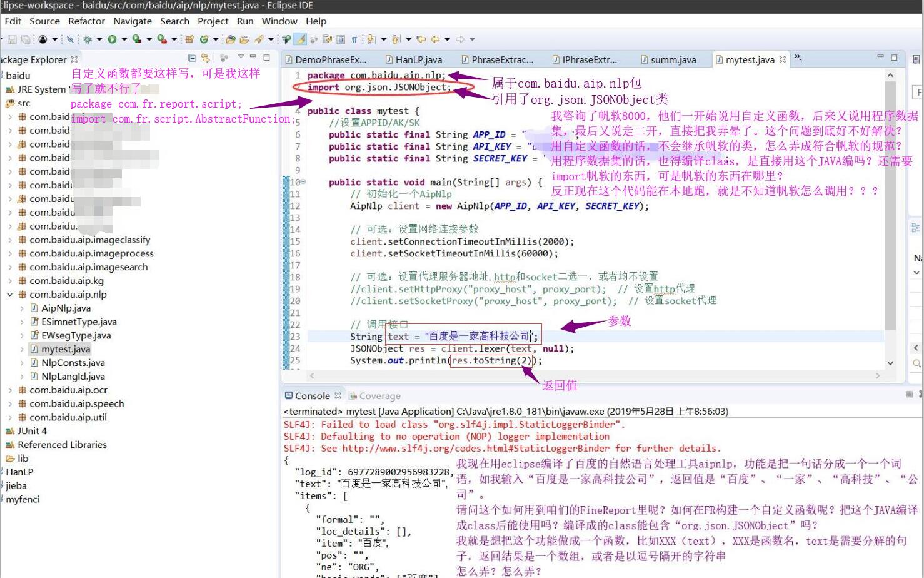Click the Forward navigation arrow
This screenshot has width=924, height=578.
[x=459, y=39]
